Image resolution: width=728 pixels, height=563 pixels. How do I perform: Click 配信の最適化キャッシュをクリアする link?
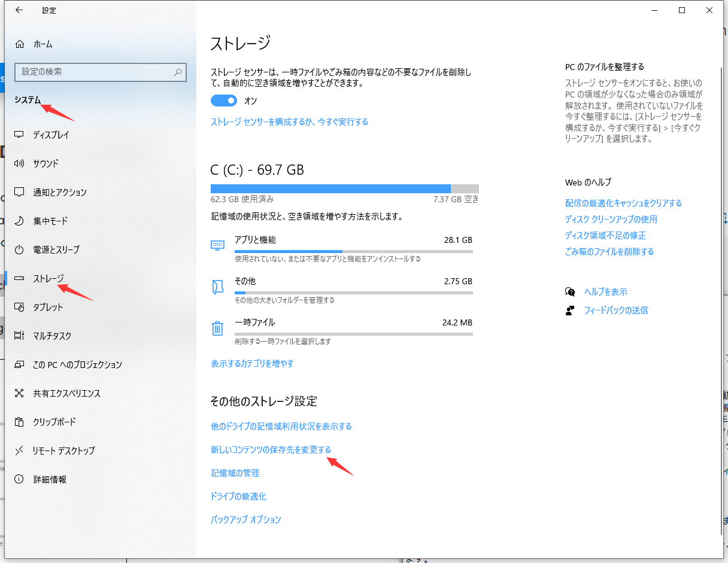(623, 203)
